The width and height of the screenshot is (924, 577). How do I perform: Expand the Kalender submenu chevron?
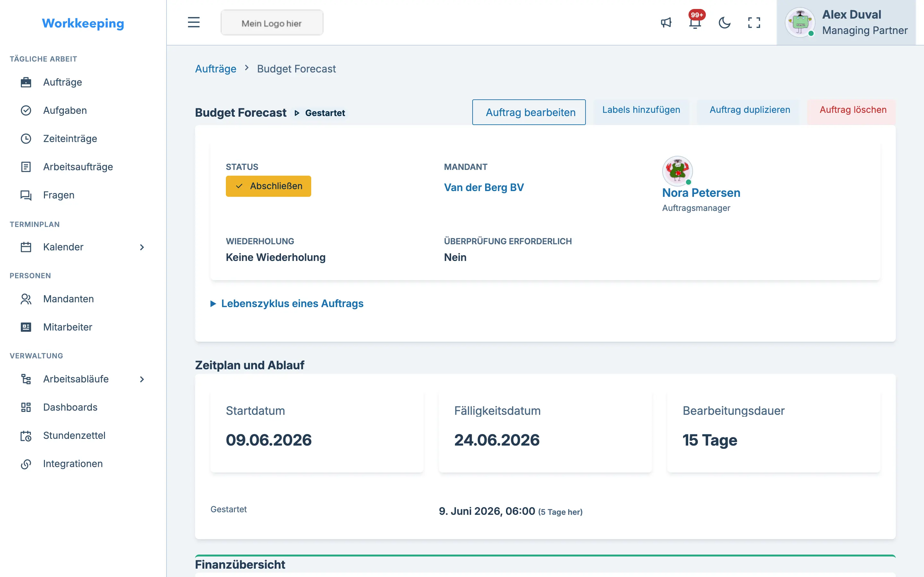[142, 247]
